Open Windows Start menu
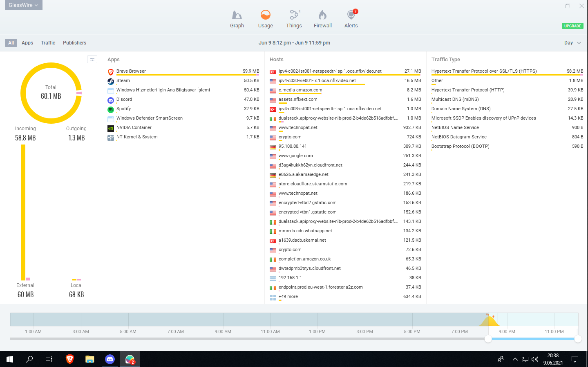This screenshot has height=367, width=588. 10,359
